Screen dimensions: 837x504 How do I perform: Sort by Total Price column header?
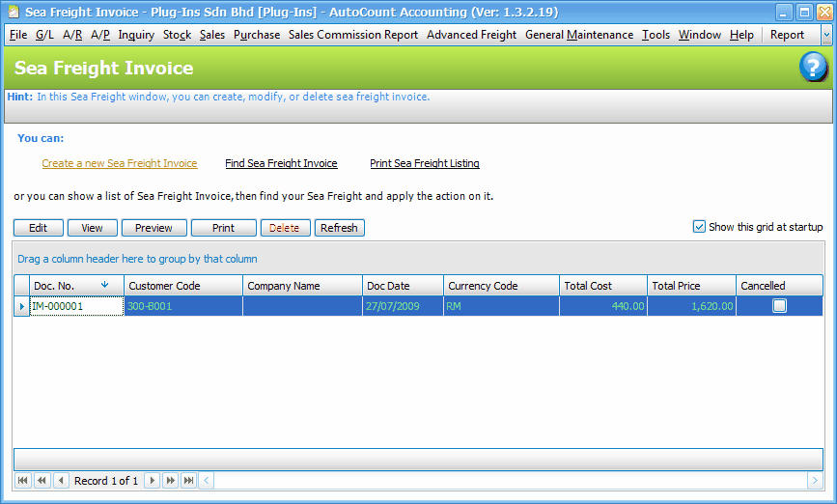click(692, 286)
